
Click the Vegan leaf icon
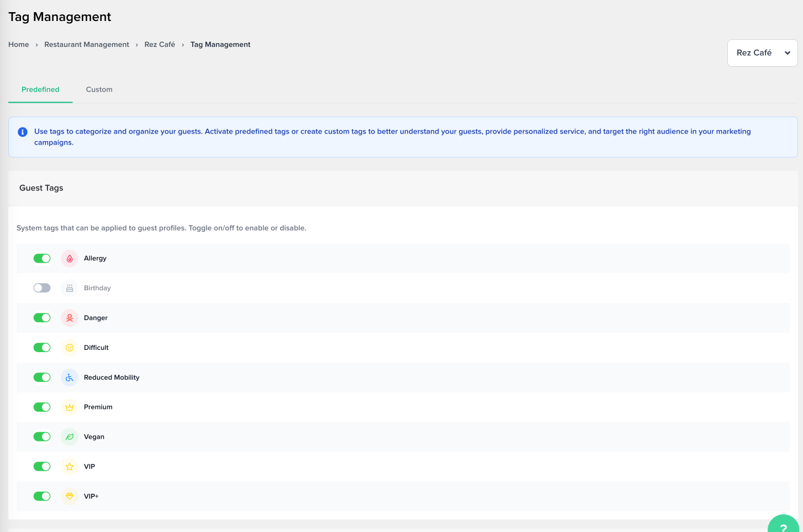[x=70, y=437]
